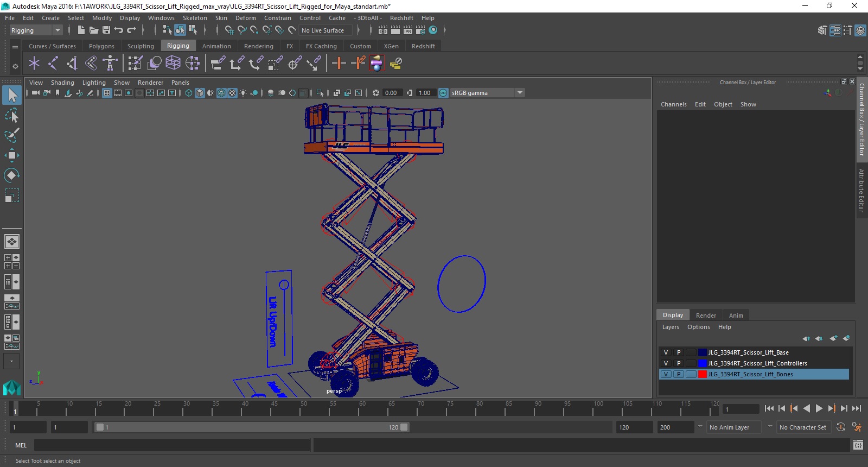Switch to the Animation shelf tab
Image resolution: width=868 pixels, height=467 pixels.
pos(216,46)
